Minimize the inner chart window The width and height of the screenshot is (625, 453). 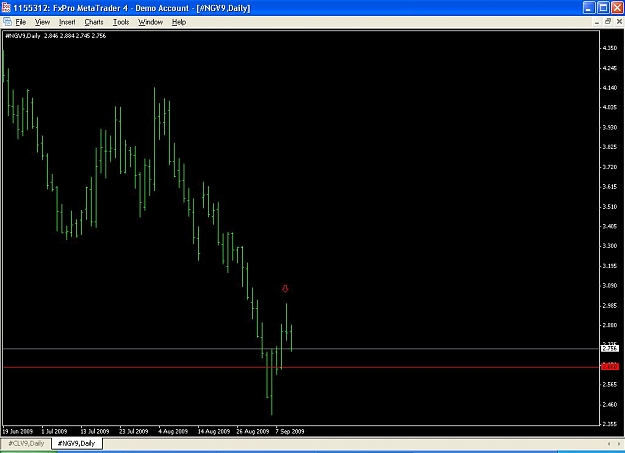pos(597,22)
